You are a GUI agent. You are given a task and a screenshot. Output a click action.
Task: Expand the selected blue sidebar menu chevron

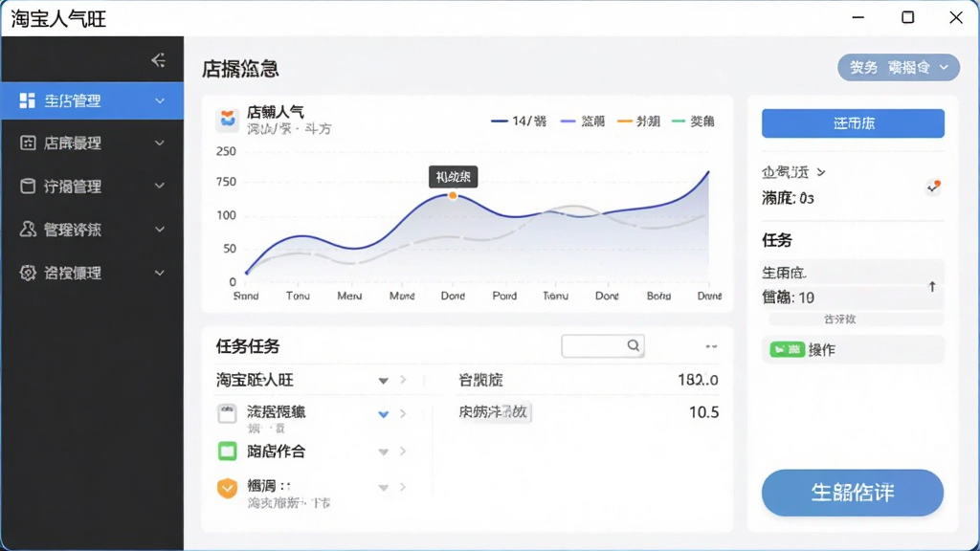pyautogui.click(x=160, y=100)
